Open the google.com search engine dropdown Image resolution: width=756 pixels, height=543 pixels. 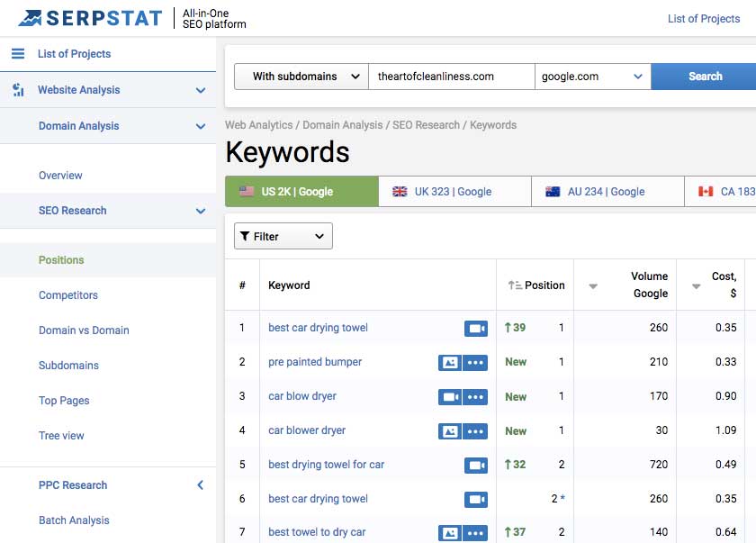[592, 77]
